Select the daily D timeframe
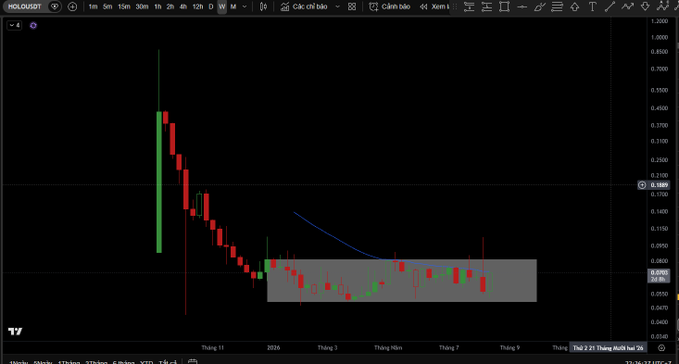679x364 pixels. click(x=211, y=6)
